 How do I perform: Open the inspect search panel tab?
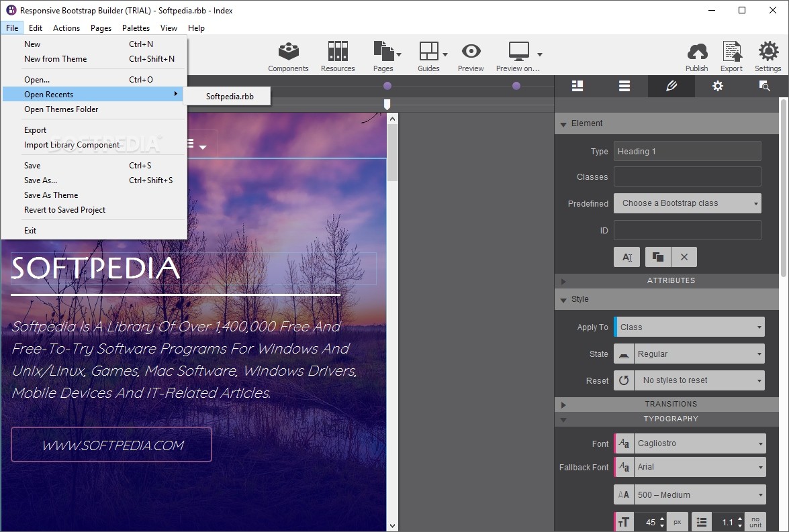764,86
